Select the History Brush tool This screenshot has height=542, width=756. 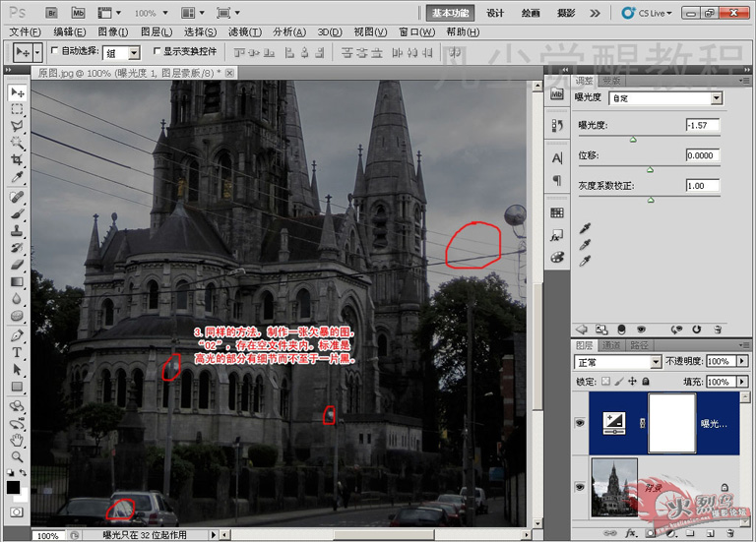coord(18,247)
